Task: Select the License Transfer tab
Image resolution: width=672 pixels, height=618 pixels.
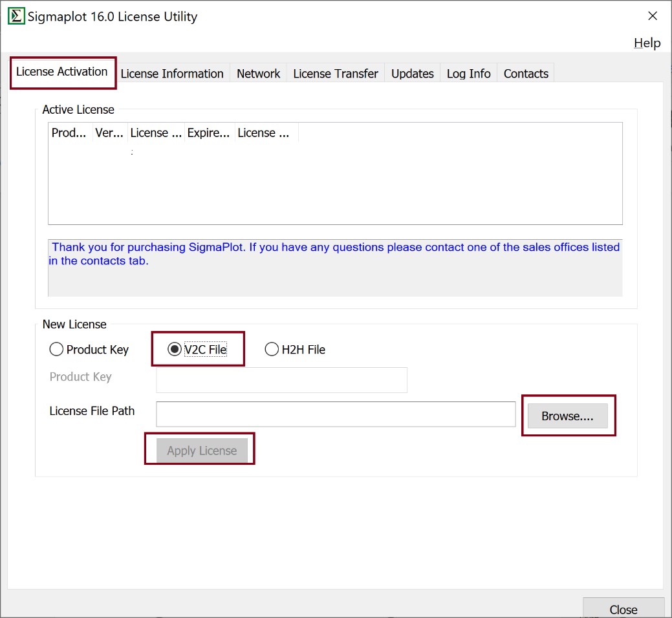Action: click(336, 74)
